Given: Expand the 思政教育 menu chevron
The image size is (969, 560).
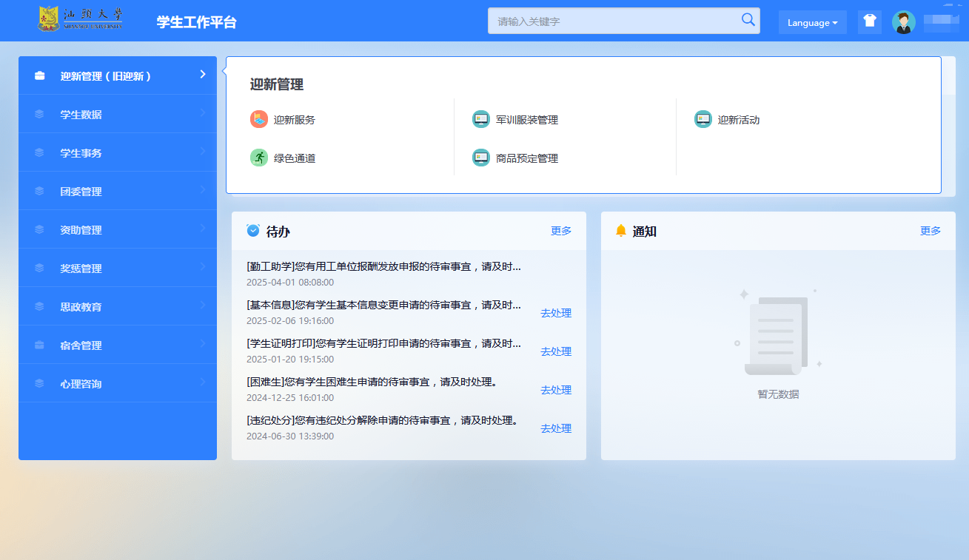Looking at the screenshot, I should coord(203,305).
